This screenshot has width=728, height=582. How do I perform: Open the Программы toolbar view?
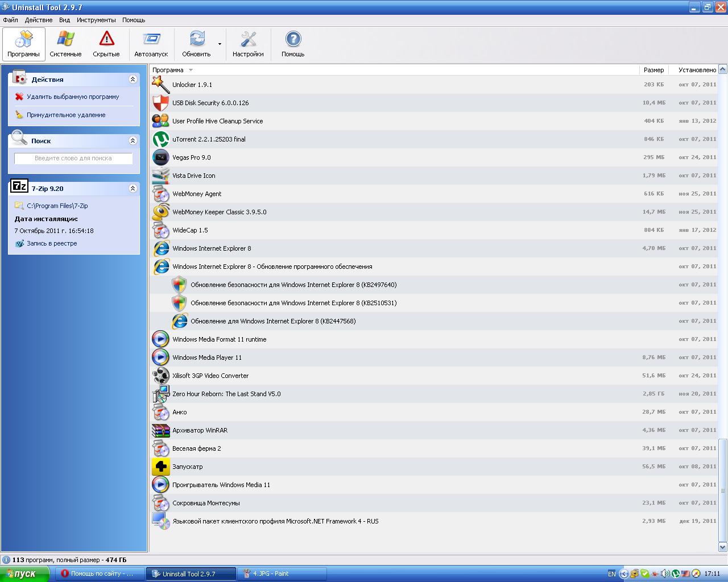coord(24,44)
